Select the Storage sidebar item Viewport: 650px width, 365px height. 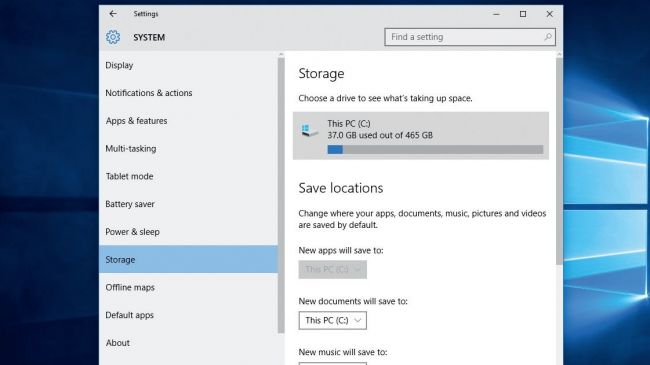(188, 259)
